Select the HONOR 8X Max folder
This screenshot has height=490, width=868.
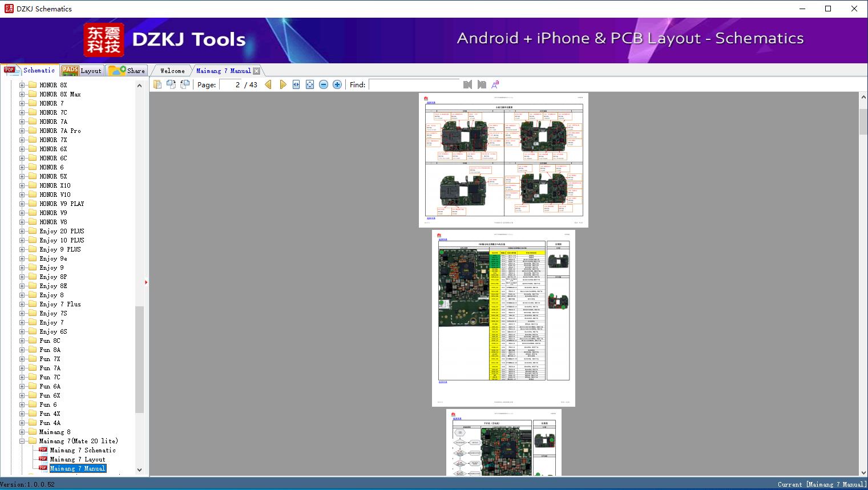60,94
